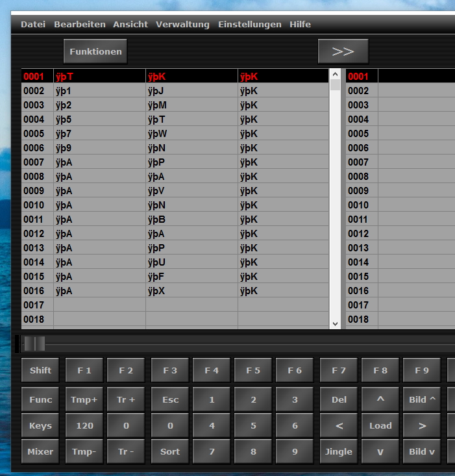This screenshot has width=455, height=476.
Task: Click the list scrollbar up arrow
Action: pyautogui.click(x=335, y=73)
